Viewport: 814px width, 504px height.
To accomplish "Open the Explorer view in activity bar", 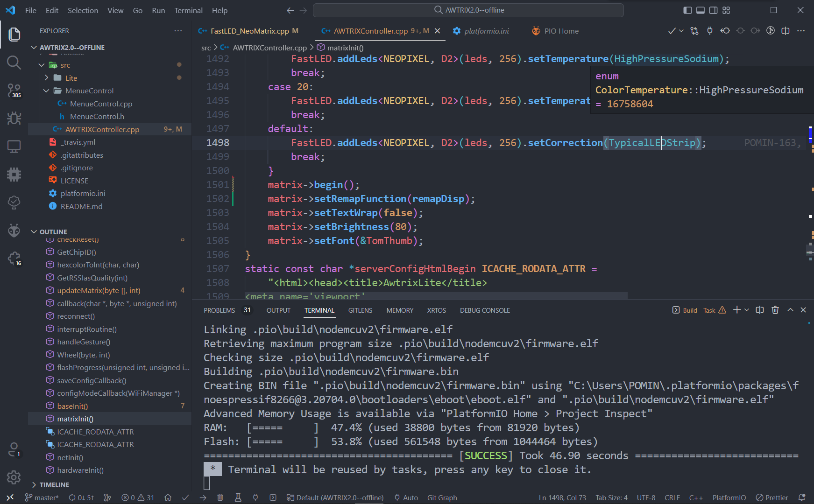I will click(14, 35).
